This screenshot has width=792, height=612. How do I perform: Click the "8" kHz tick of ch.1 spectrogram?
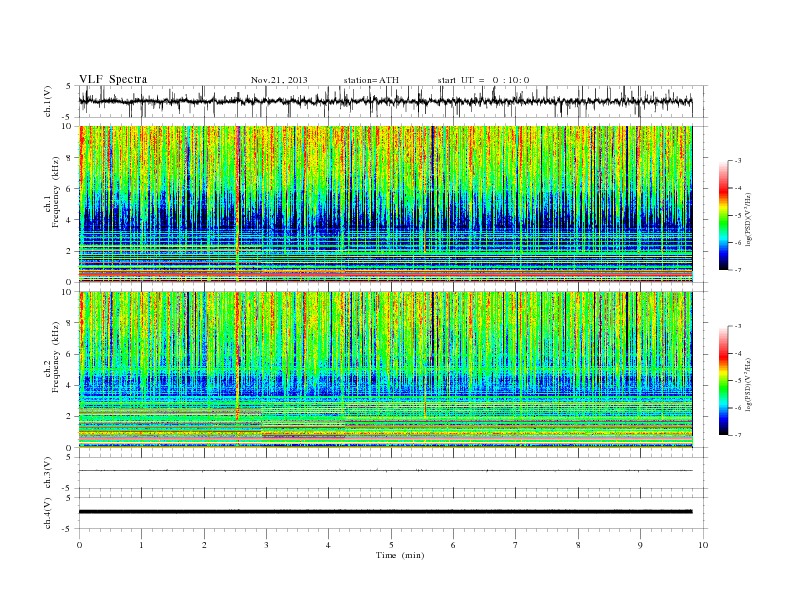[x=69, y=158]
